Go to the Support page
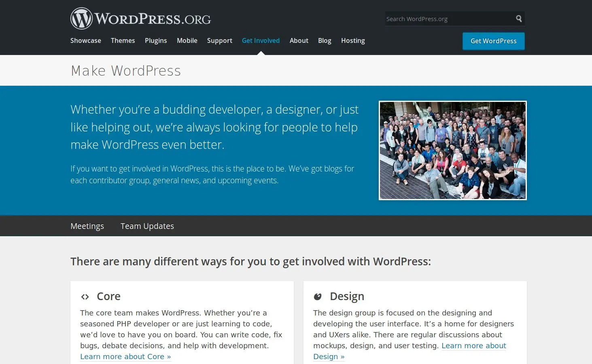This screenshot has width=592, height=364. tap(219, 40)
